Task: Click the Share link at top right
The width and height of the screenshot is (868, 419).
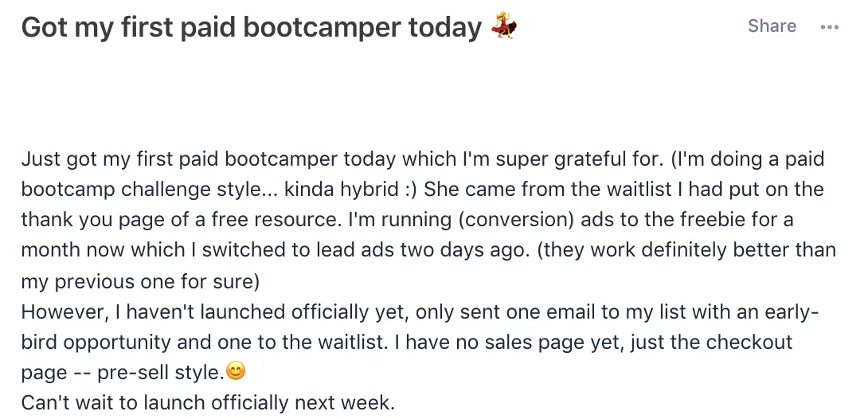Action: click(x=772, y=26)
